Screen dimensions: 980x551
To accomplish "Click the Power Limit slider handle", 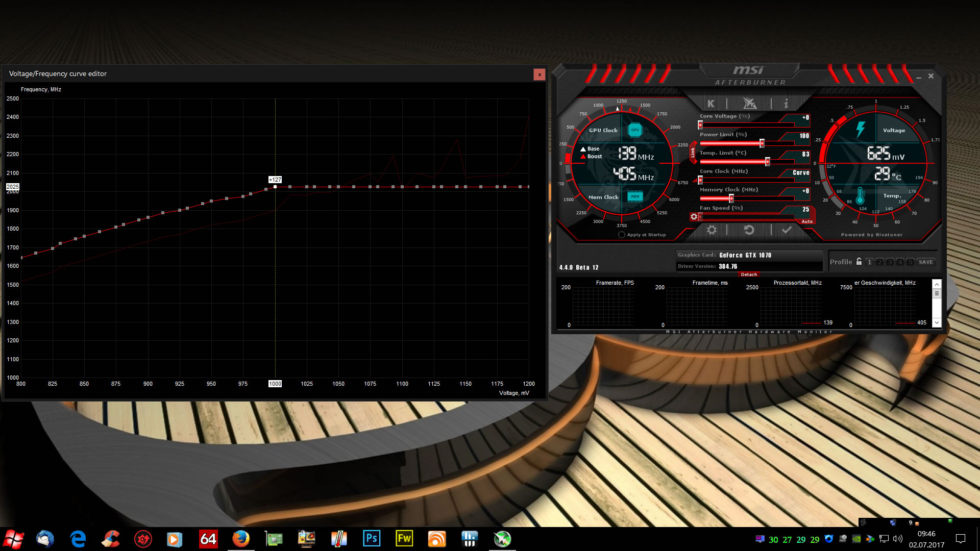I will pos(762,143).
